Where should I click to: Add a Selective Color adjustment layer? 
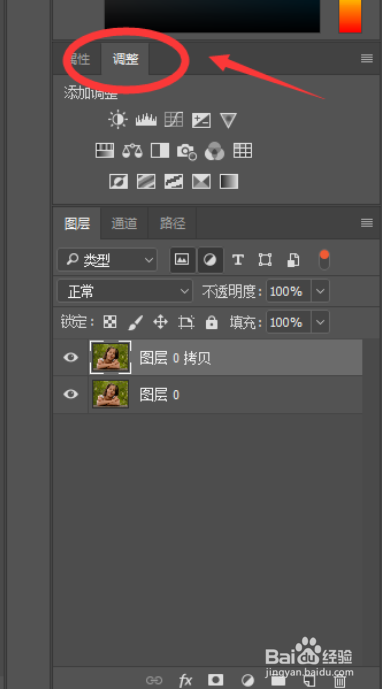(201, 181)
